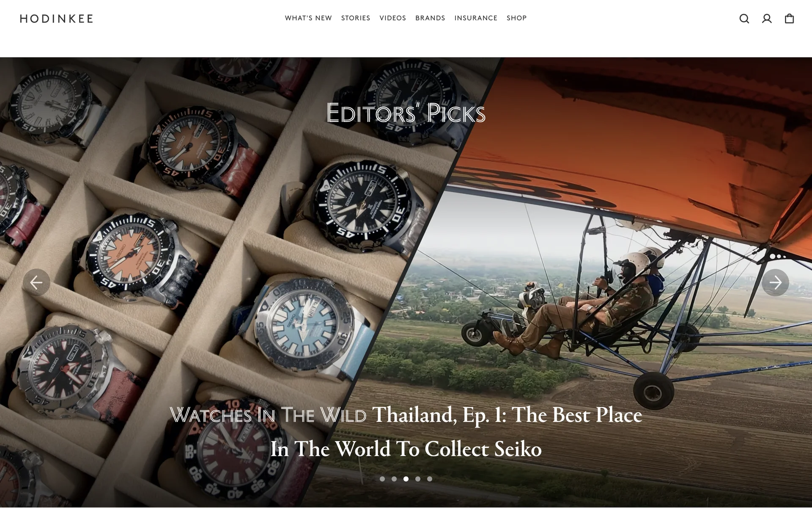
Task: Advance carousel with right arrow
Action: click(775, 282)
